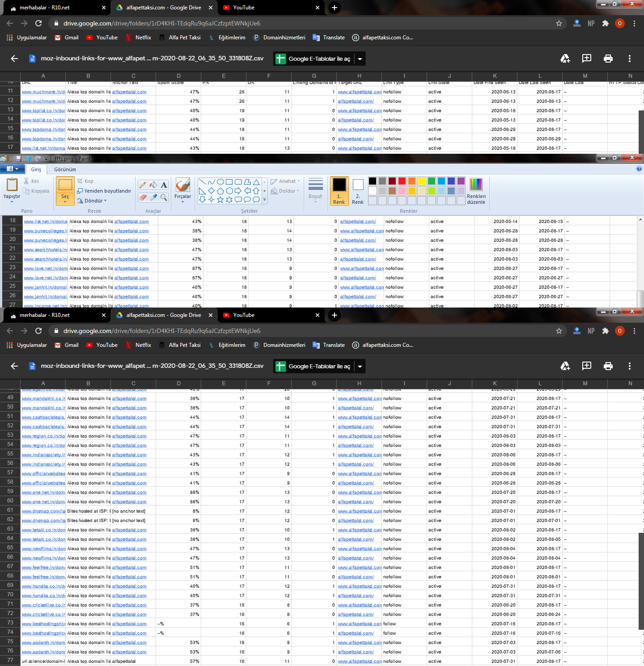Switch to the Görünüm ribbon tab

pos(65,169)
